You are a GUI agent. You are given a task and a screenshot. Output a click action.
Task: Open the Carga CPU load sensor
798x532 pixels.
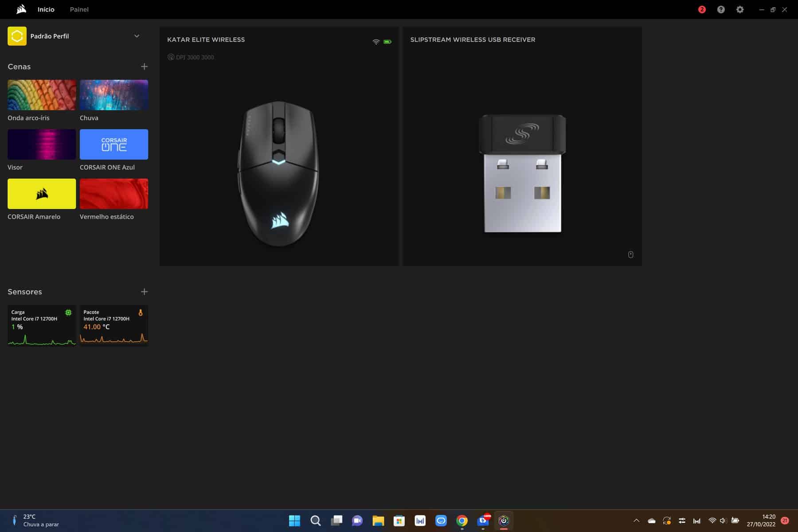click(42, 325)
